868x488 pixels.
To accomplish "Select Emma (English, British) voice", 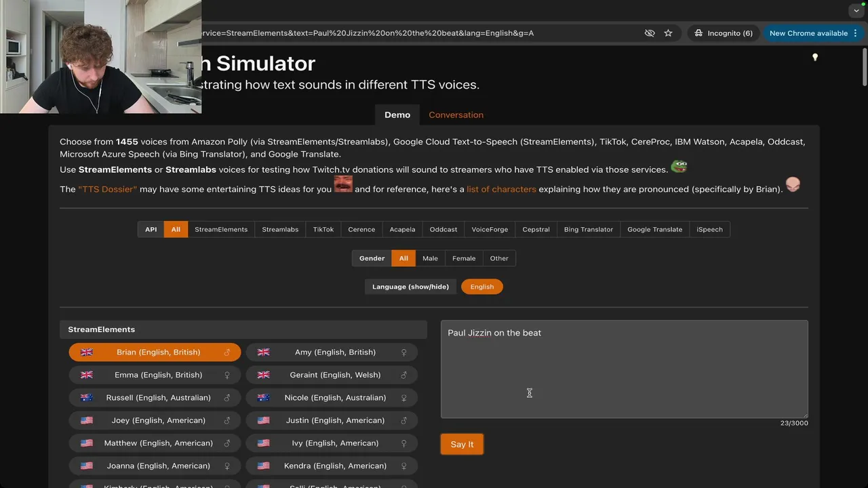I will 155,375.
